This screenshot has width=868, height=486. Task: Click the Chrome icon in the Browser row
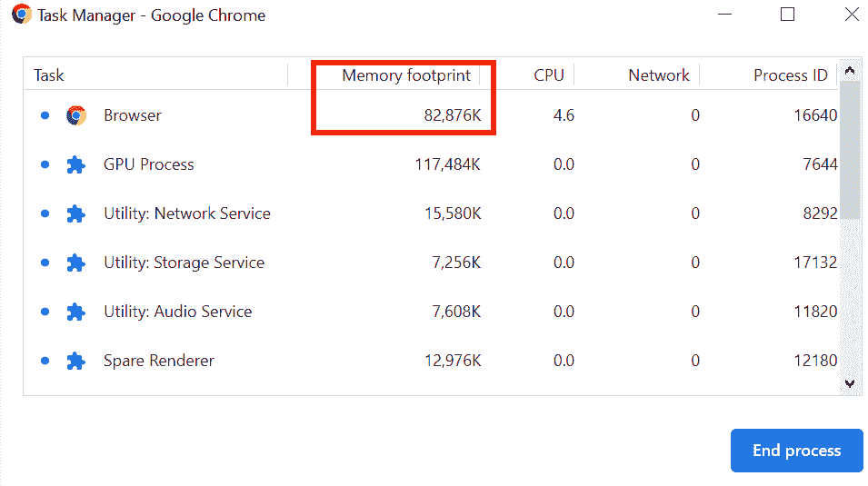[x=76, y=115]
